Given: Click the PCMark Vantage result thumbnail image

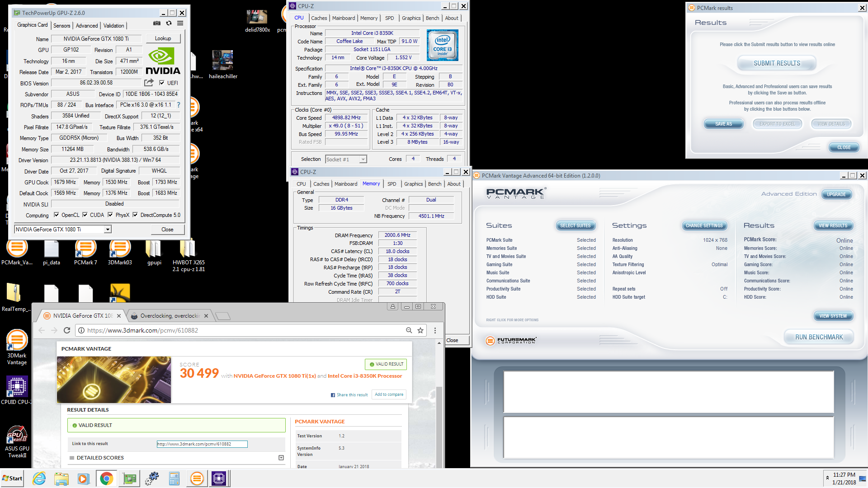Looking at the screenshot, I should pyautogui.click(x=114, y=380).
